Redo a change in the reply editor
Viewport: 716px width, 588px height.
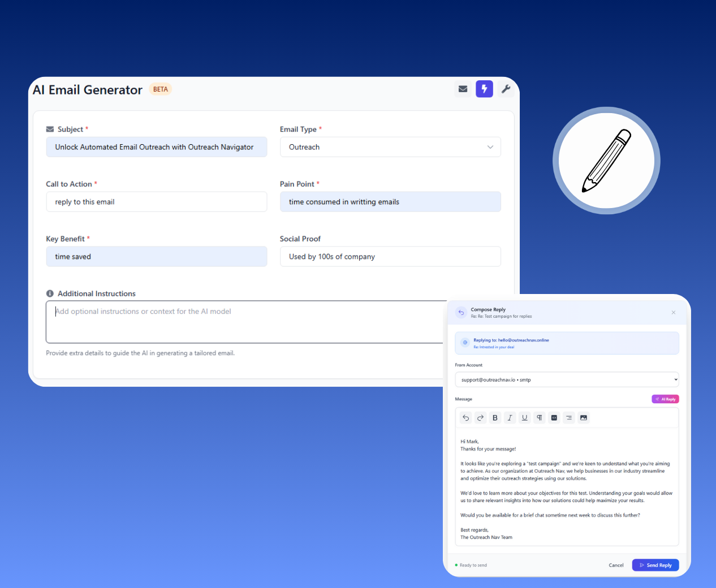pyautogui.click(x=480, y=417)
